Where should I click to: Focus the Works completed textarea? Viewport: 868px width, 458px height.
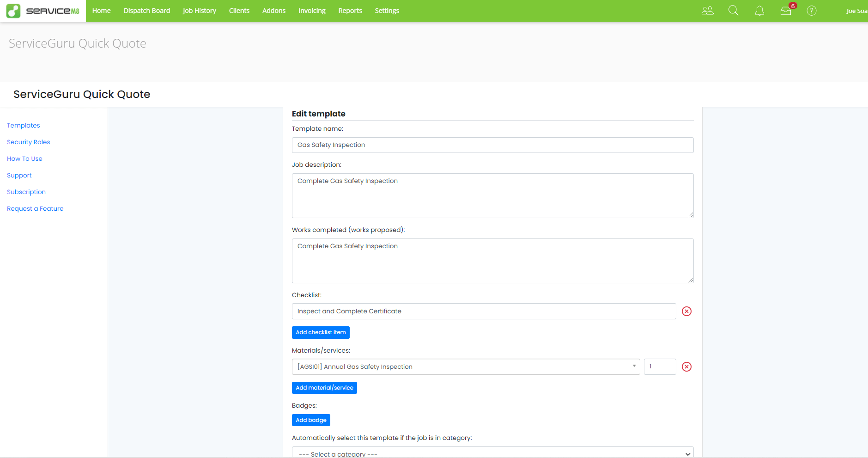coord(492,261)
